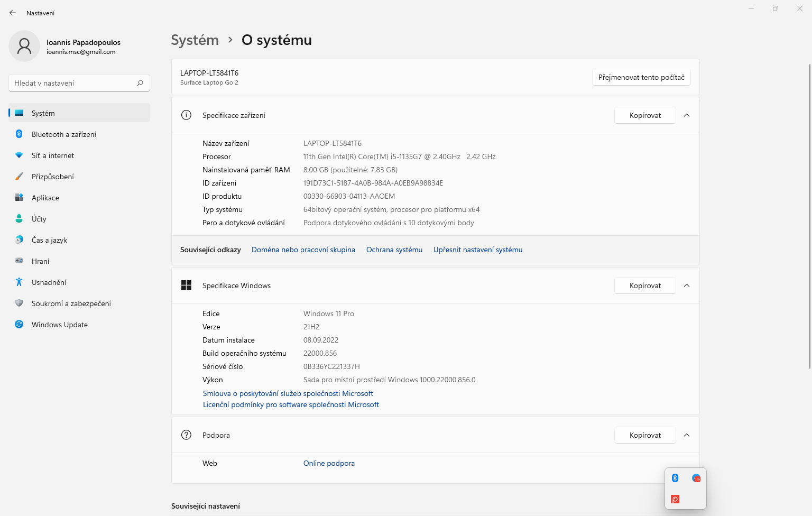Viewport: 812px width, 516px height.
Task: Select Soukromí a zabezpečení item
Action: point(71,303)
